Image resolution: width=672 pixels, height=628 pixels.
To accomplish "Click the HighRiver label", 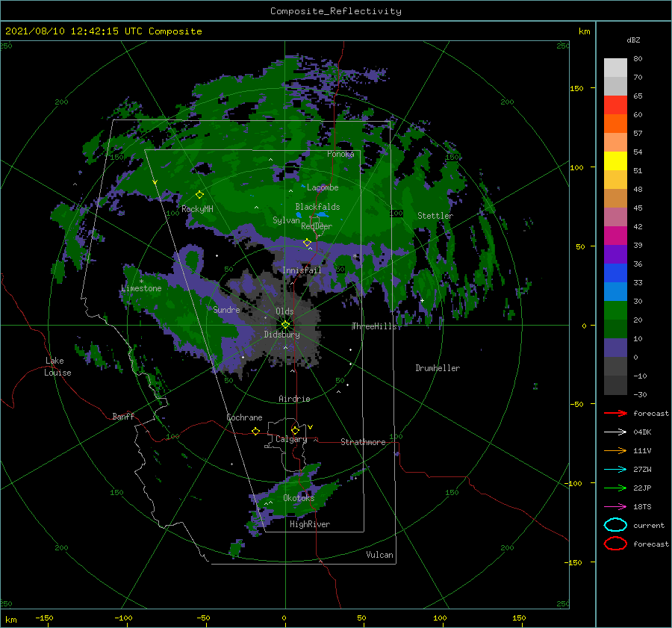I will coord(310,524).
